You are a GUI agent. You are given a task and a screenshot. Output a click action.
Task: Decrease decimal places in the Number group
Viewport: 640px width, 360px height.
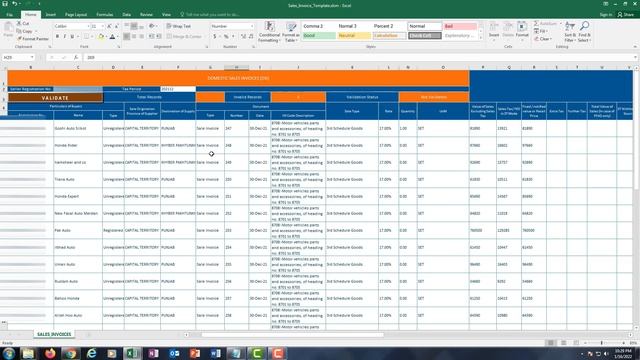point(251,36)
